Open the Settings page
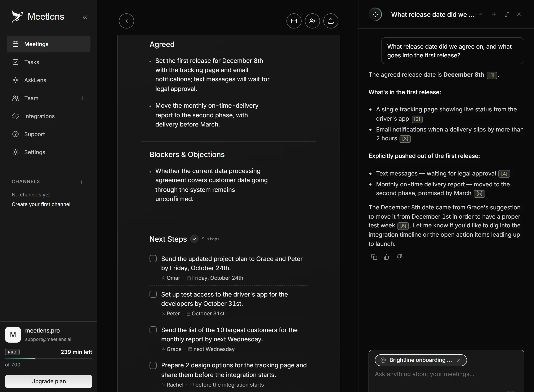The width and height of the screenshot is (534, 392). tap(48, 152)
